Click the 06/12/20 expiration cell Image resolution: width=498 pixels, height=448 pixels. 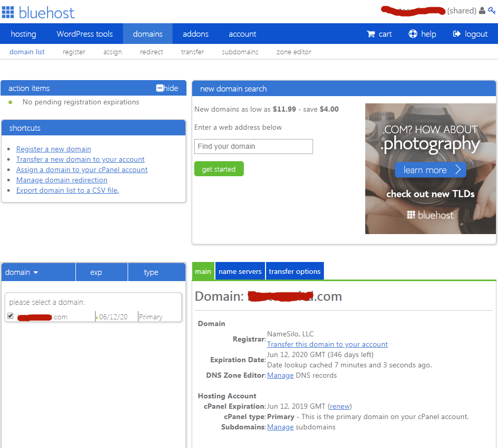point(113,317)
